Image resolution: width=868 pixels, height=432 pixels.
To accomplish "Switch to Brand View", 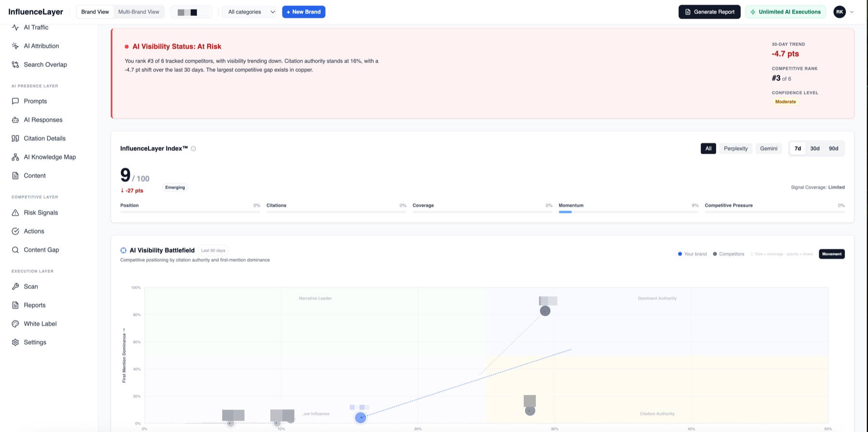I will point(95,12).
